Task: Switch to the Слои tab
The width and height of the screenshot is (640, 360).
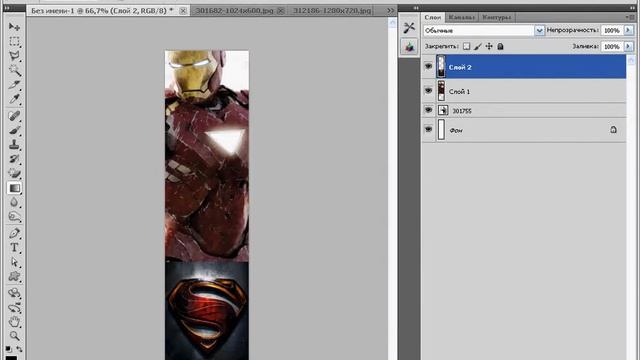Action: tap(432, 17)
